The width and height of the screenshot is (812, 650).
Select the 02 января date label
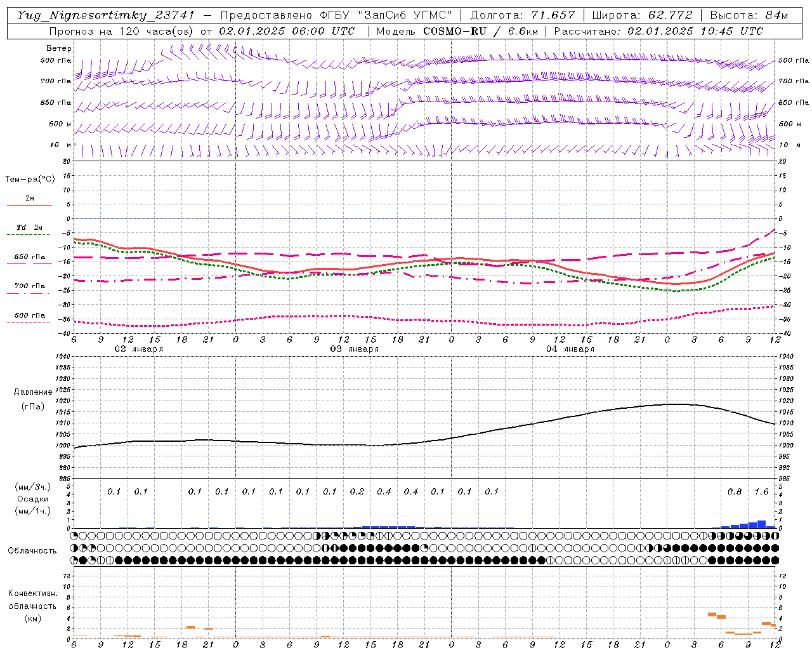point(138,349)
